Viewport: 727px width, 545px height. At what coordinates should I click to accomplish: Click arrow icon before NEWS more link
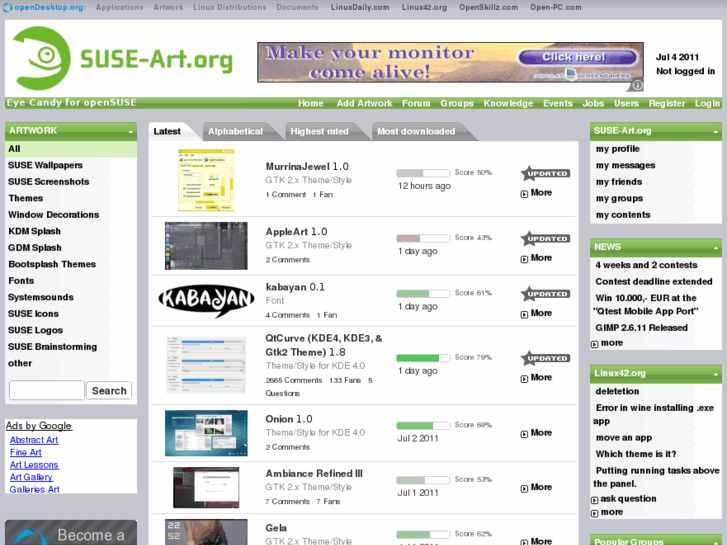coord(594,344)
